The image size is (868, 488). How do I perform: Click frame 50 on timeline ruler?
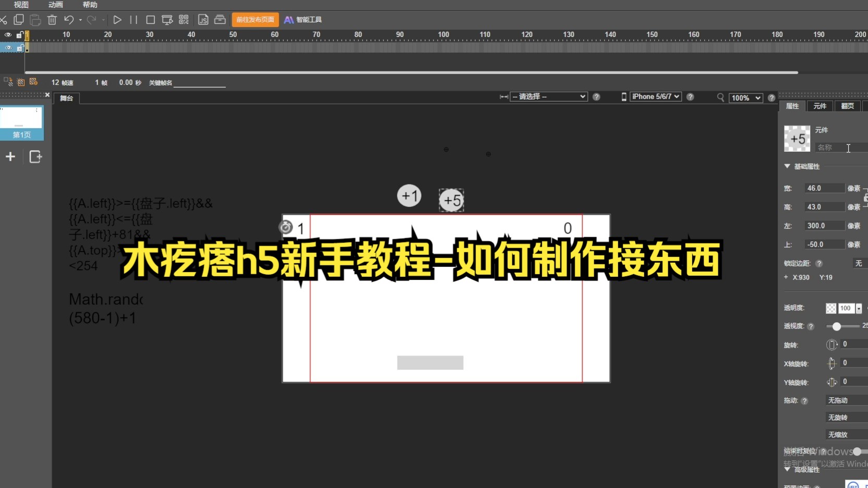pos(233,34)
